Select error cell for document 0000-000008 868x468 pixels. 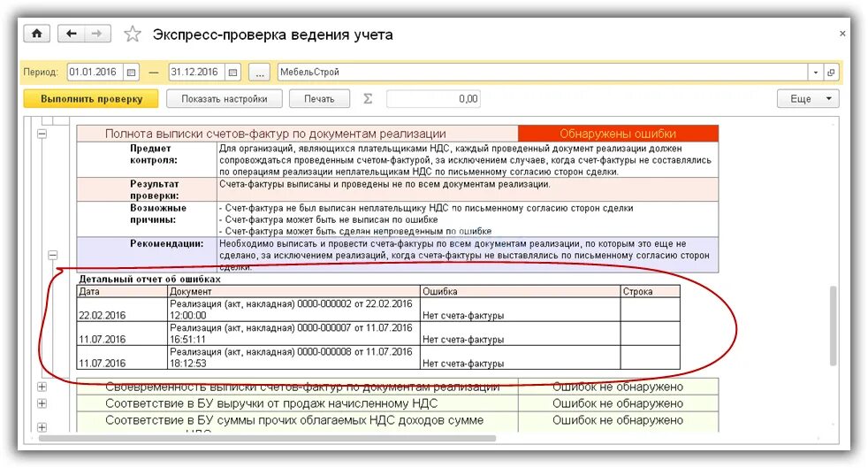tap(521, 357)
